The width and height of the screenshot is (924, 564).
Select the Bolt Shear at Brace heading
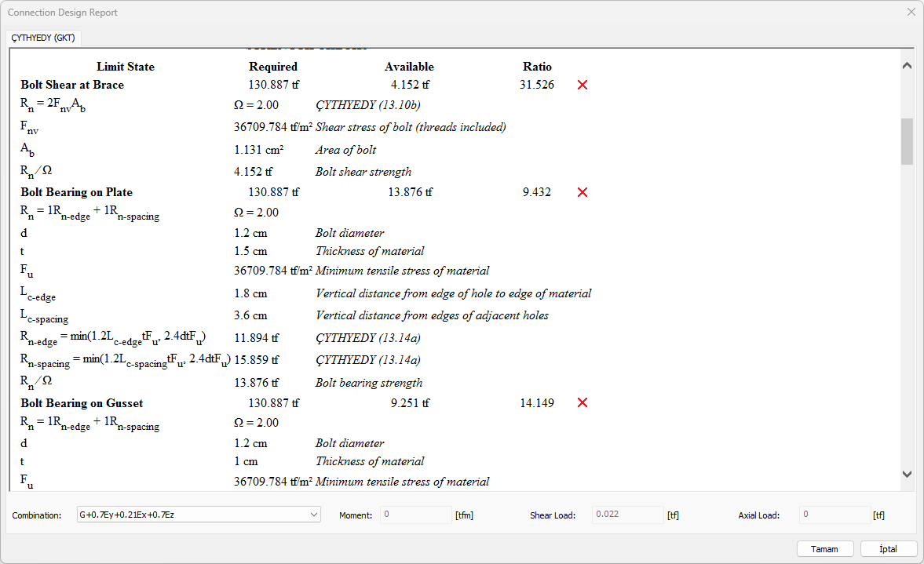pyautogui.click(x=72, y=85)
